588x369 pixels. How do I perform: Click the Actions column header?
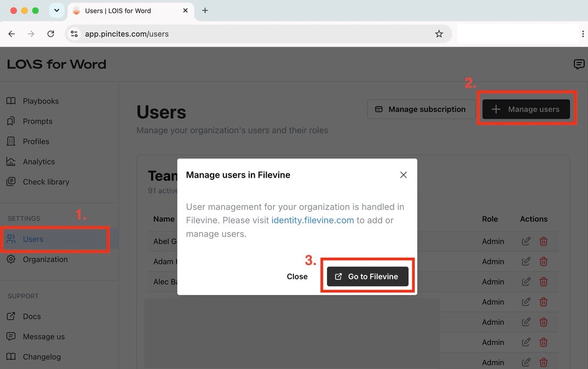533,219
